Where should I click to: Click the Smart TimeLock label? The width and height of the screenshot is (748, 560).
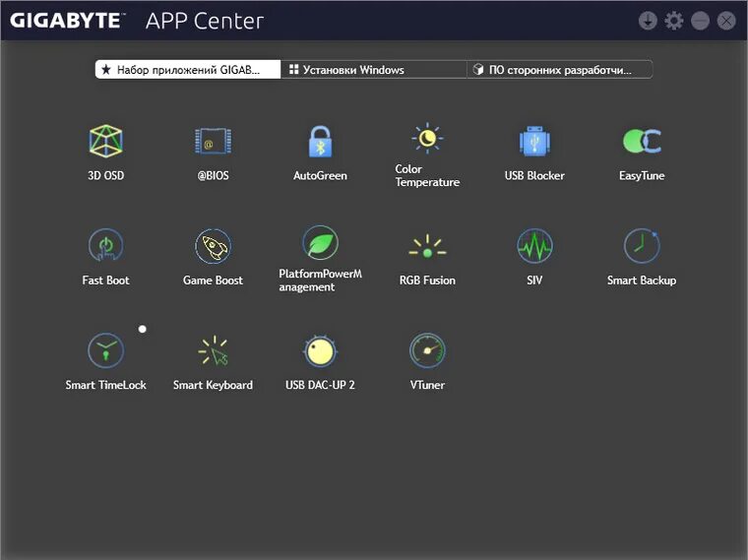[105, 385]
